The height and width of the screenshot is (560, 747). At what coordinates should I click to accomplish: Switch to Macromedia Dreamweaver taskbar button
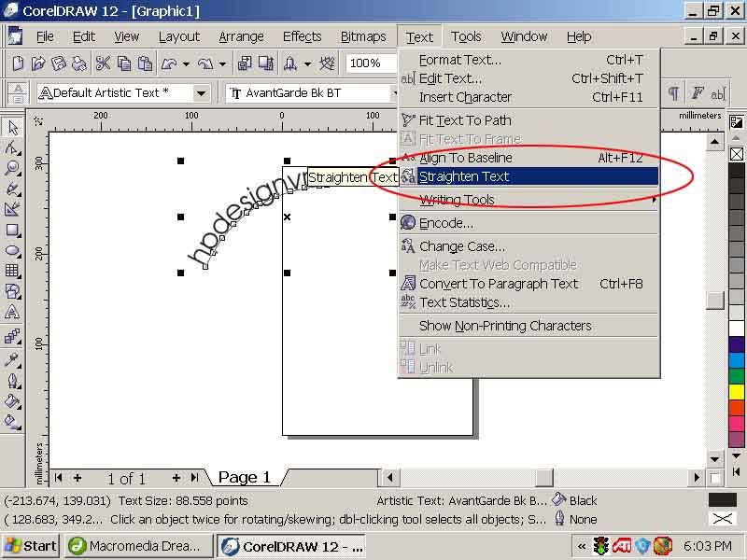tap(138, 546)
